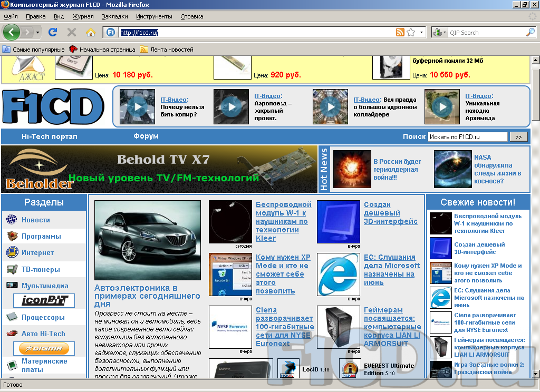Open the Вид menu

click(59, 16)
